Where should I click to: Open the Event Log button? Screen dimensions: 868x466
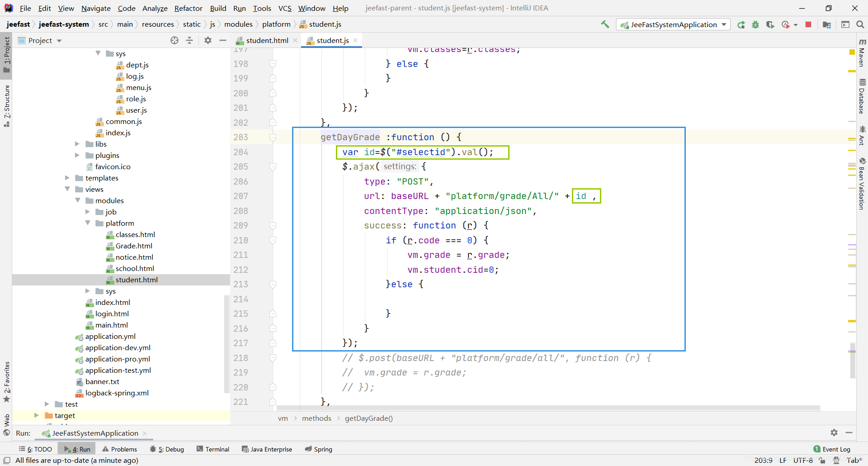pyautogui.click(x=832, y=449)
